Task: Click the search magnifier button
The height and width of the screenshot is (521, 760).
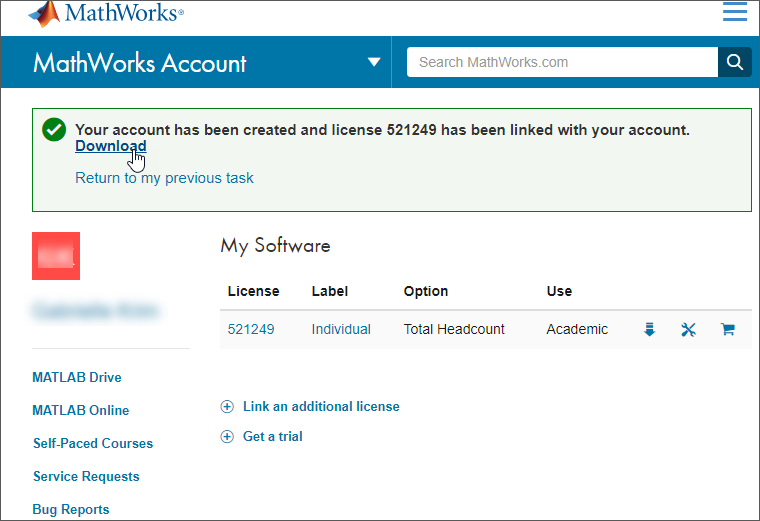Action: (x=735, y=62)
